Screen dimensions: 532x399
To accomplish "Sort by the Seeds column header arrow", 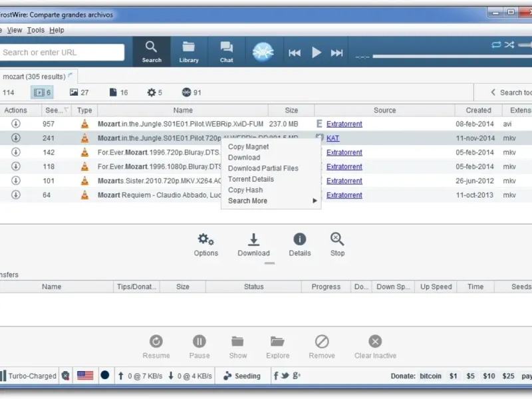I will coord(66,110).
